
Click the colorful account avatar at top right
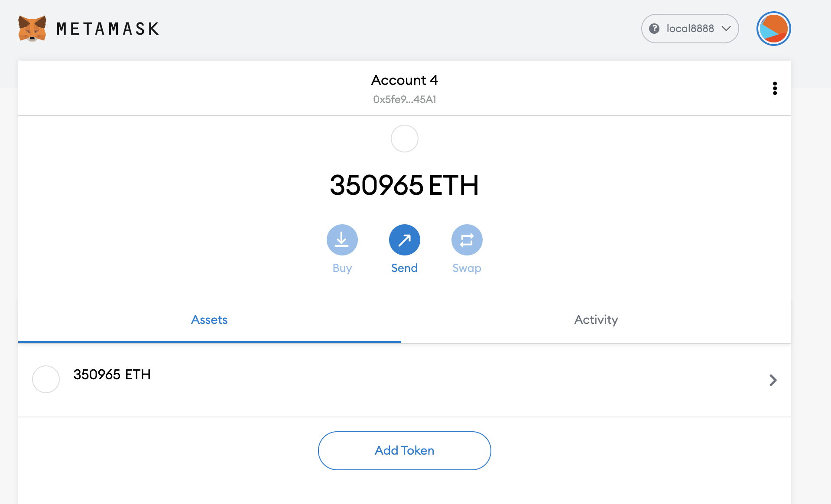click(773, 28)
